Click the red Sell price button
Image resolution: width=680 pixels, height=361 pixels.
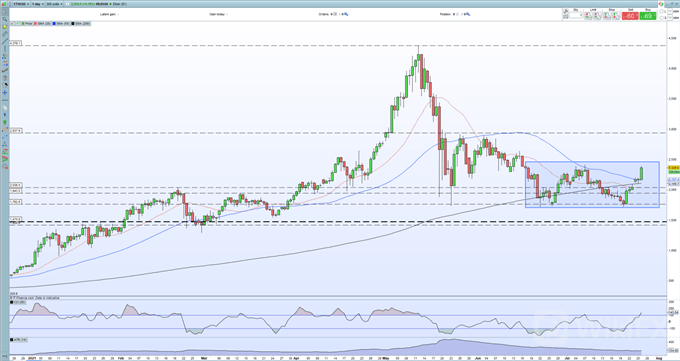point(630,16)
